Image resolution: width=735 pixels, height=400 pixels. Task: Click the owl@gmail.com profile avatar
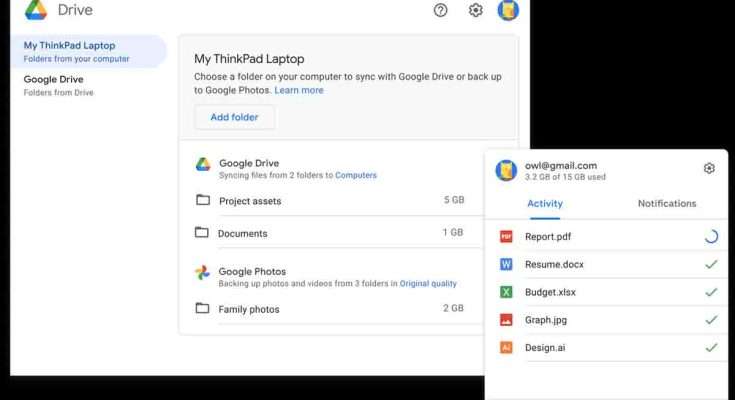pyautogui.click(x=506, y=170)
